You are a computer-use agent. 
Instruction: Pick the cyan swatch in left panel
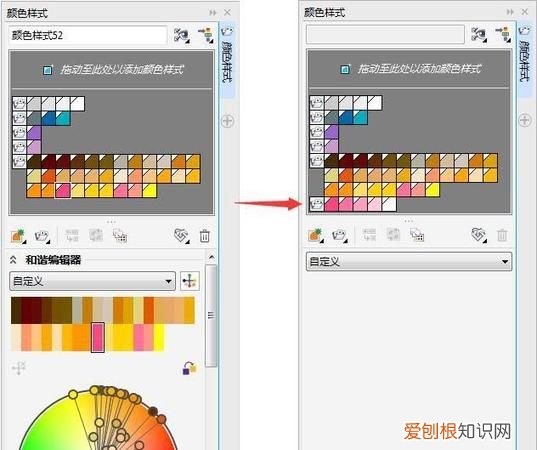pos(63,118)
